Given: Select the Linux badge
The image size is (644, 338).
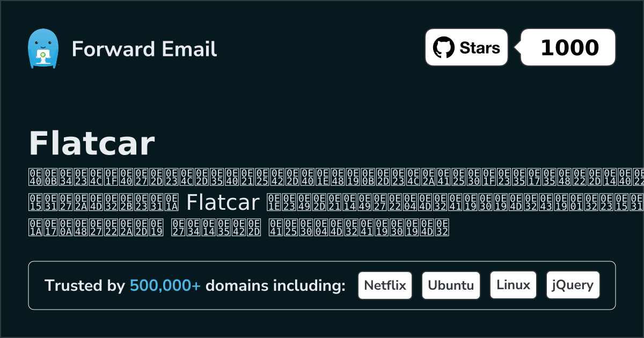Looking at the screenshot, I should click(x=513, y=285).
